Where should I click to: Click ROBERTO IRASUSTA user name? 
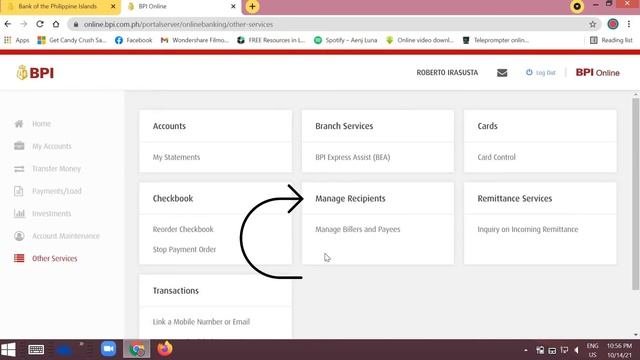[447, 73]
